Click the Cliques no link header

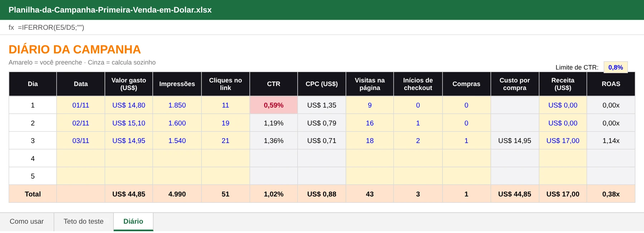pyautogui.click(x=225, y=84)
